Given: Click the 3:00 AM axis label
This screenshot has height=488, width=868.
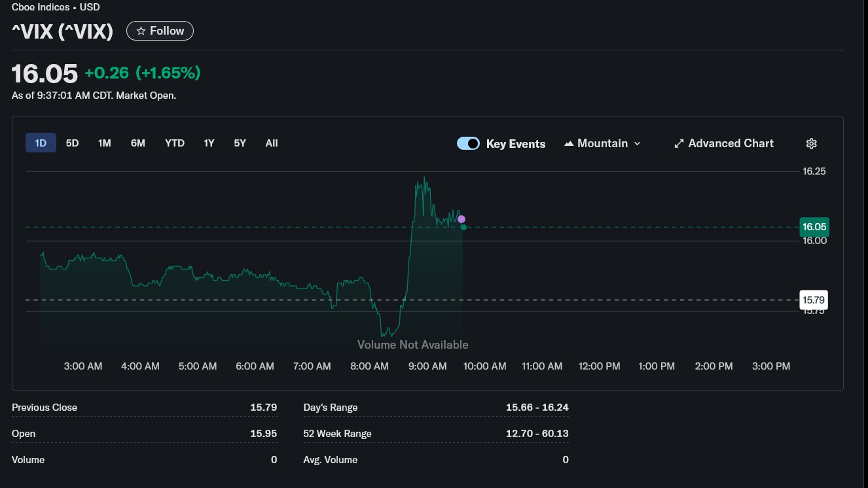Looking at the screenshot, I should (83, 366).
